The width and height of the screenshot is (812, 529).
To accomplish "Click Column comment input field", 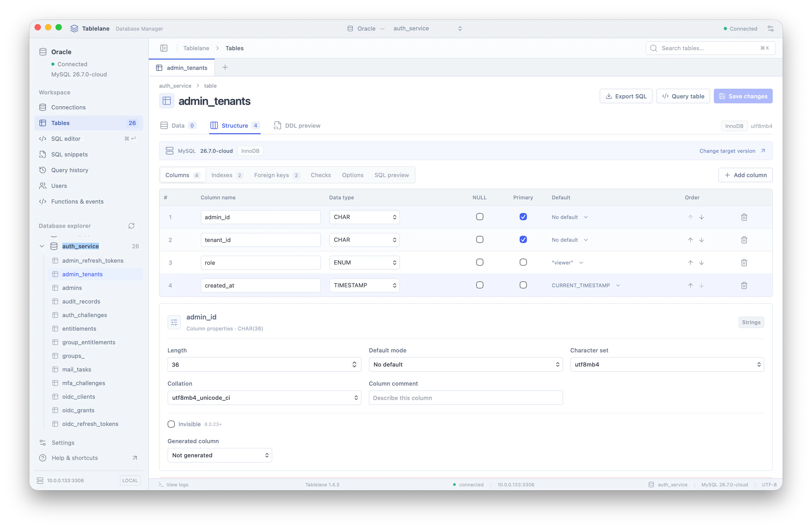I will click(466, 398).
